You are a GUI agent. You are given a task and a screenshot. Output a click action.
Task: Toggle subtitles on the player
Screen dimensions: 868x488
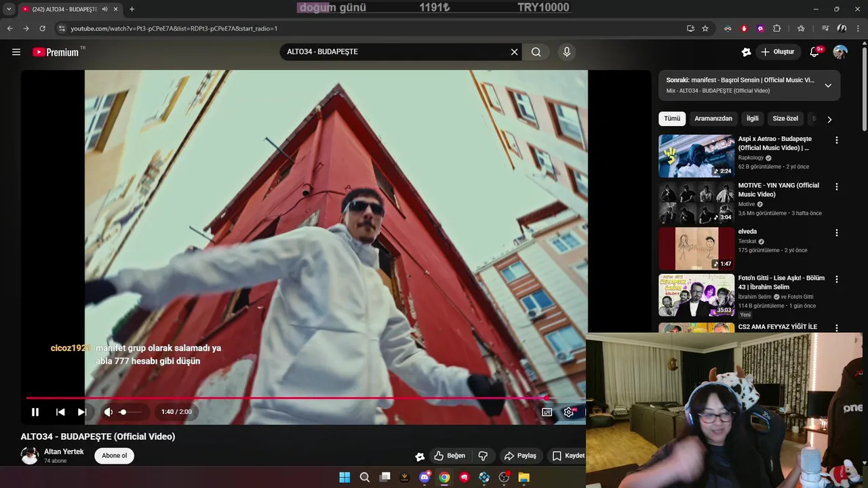tap(547, 411)
